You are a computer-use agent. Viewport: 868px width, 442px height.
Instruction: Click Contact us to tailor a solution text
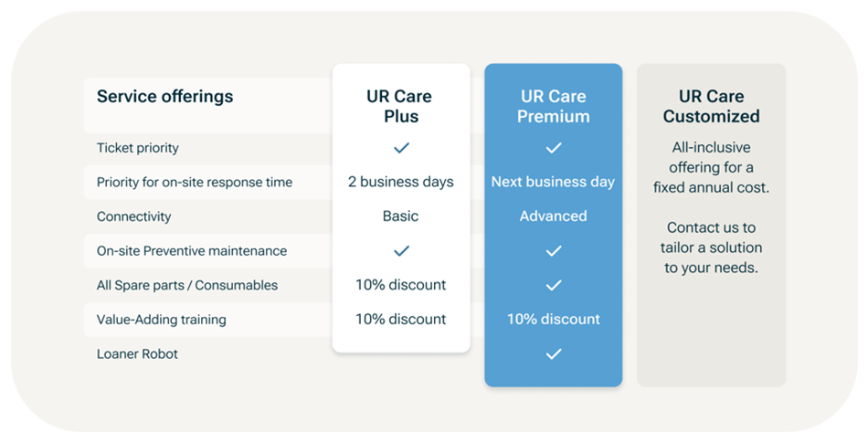pyautogui.click(x=712, y=247)
